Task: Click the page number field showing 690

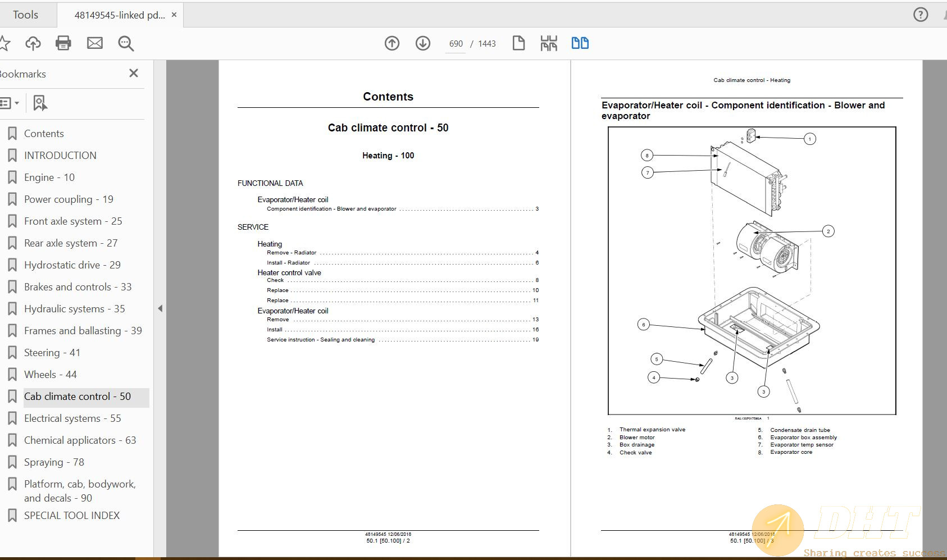Action: coord(456,44)
